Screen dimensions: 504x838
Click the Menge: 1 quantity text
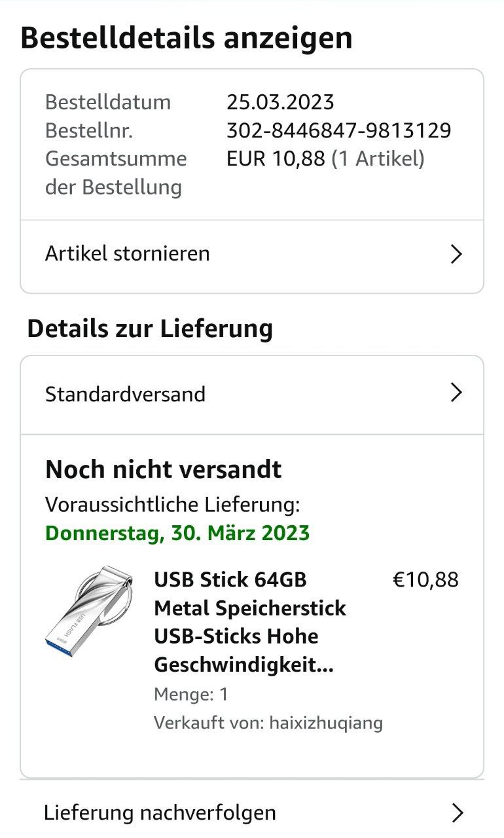(x=191, y=694)
